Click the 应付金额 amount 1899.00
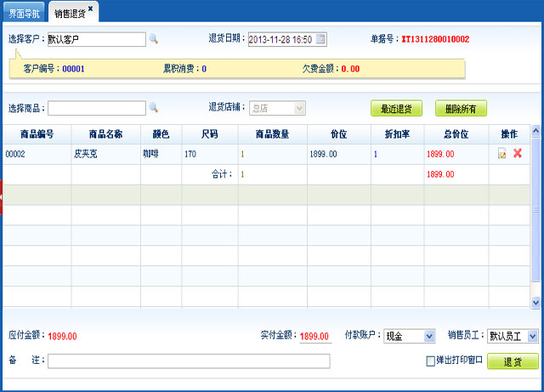 coord(62,336)
